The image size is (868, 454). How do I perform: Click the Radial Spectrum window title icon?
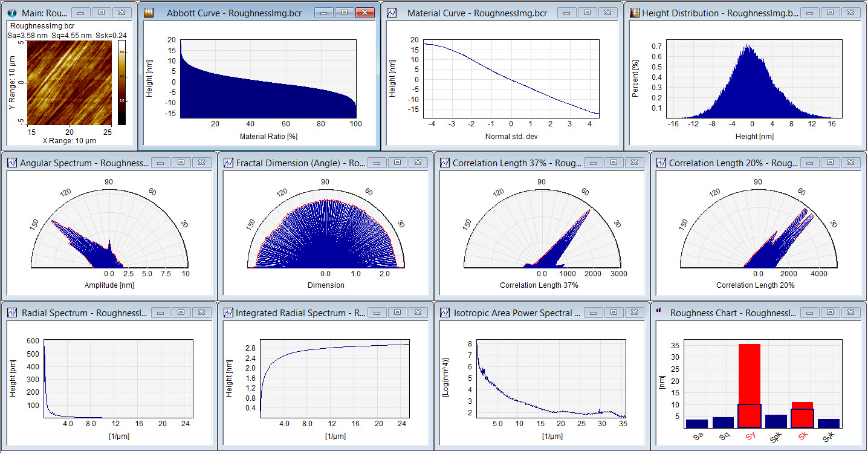point(11,313)
